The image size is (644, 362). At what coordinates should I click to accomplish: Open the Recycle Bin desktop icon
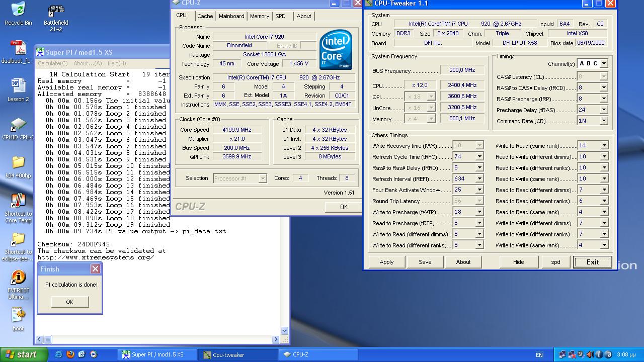click(18, 14)
